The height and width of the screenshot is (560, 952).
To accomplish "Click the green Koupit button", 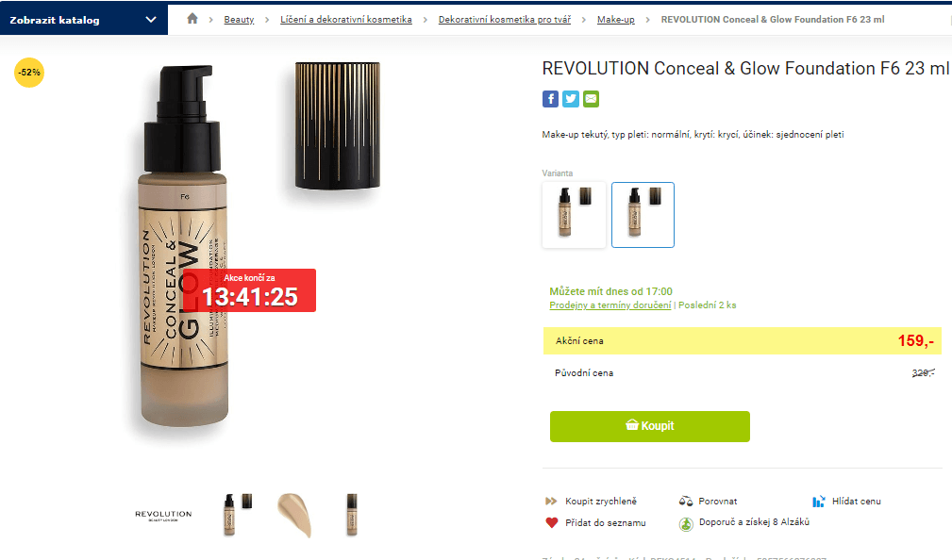I will (649, 426).
